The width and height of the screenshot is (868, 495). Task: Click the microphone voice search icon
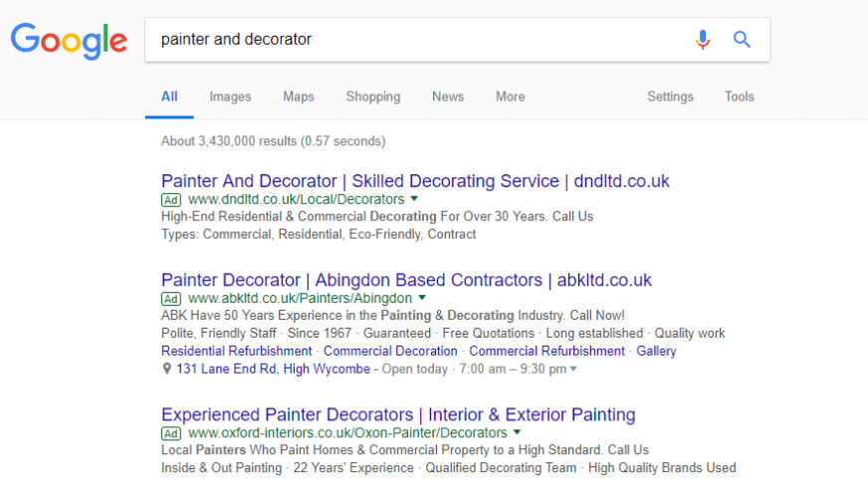pyautogui.click(x=703, y=39)
